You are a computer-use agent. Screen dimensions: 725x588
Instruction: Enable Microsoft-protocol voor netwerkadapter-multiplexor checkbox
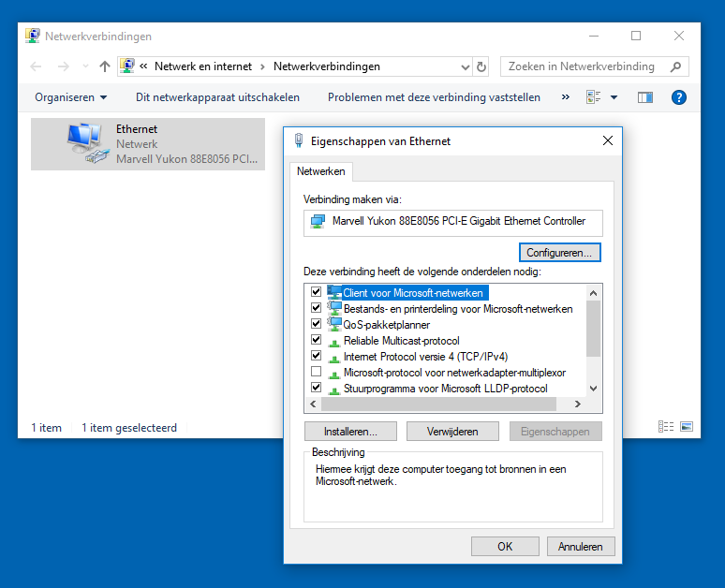click(317, 372)
